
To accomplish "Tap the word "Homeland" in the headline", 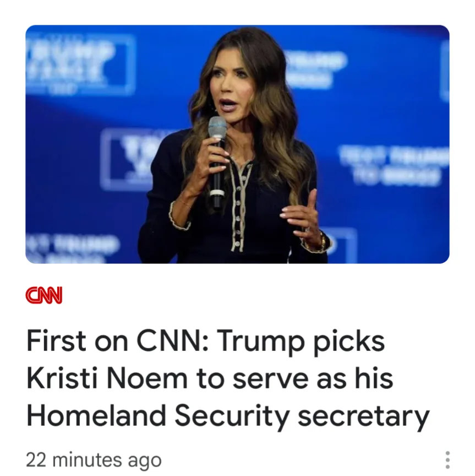I will pyautogui.click(x=96, y=415).
